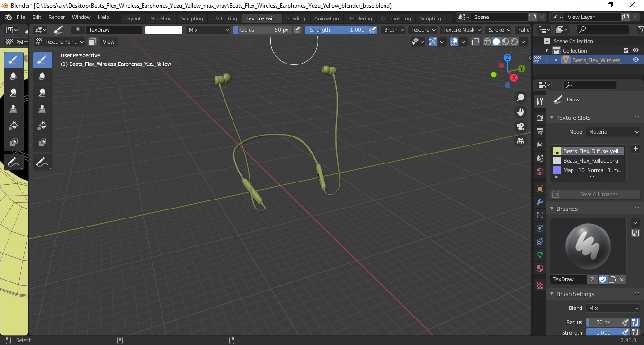The height and width of the screenshot is (345, 644).
Task: Add a texture slot with the plus button
Action: click(x=635, y=149)
